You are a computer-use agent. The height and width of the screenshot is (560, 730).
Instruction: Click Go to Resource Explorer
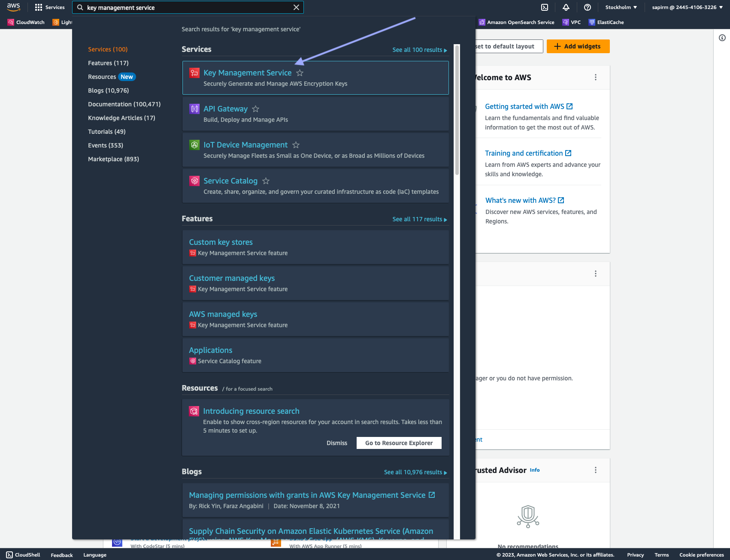(x=399, y=443)
